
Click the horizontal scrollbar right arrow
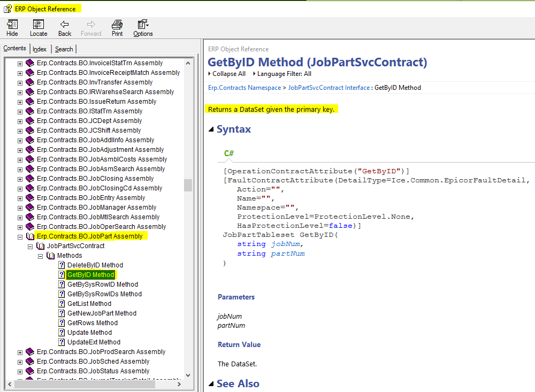(179, 384)
